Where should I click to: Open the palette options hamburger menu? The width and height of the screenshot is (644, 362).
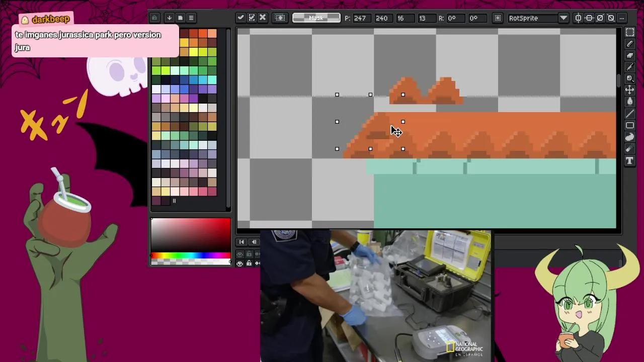point(191,18)
